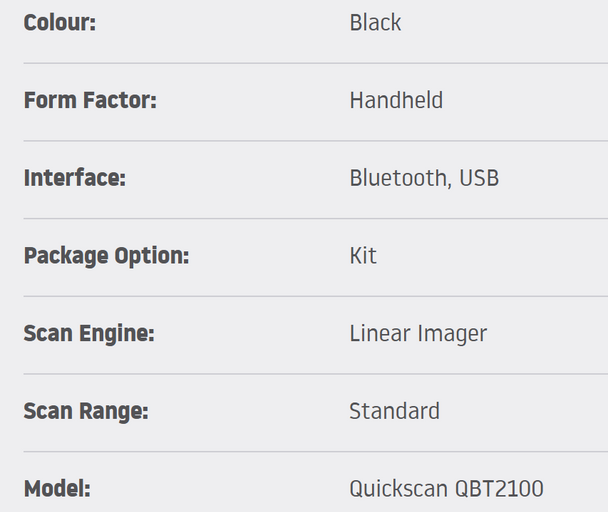Image resolution: width=608 pixels, height=512 pixels.
Task: Select the Standard scan range value
Action: [x=395, y=411]
